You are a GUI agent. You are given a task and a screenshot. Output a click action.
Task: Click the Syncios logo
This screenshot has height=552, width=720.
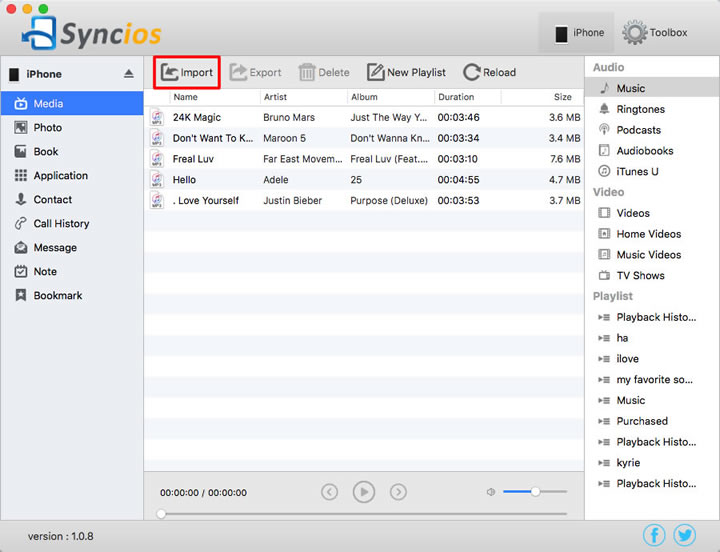point(91,33)
